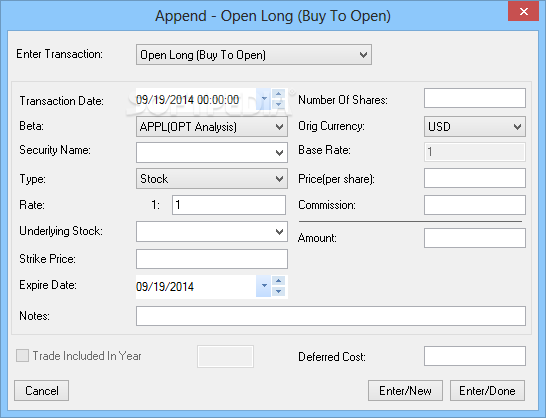Close the Append dialog window
This screenshot has height=418, width=546.
[523, 11]
